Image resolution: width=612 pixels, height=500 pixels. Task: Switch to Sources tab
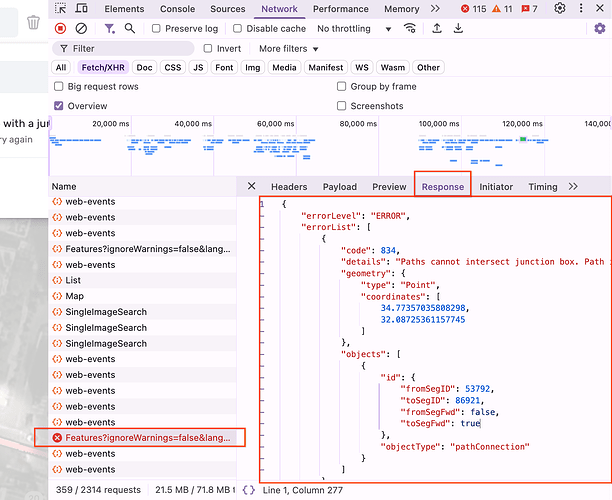228,9
